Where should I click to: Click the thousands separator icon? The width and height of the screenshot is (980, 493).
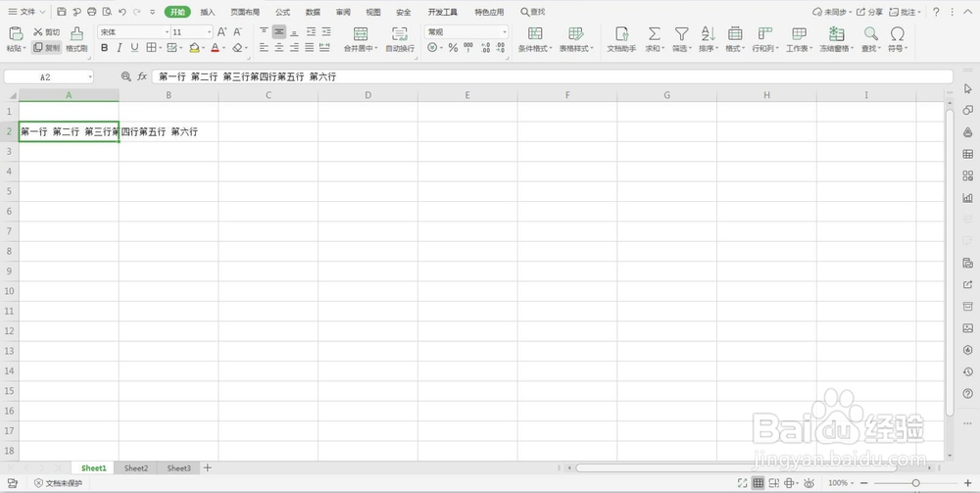point(468,47)
